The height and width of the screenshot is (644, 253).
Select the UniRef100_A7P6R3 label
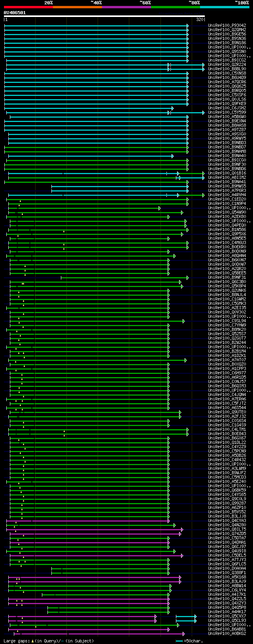227,191
